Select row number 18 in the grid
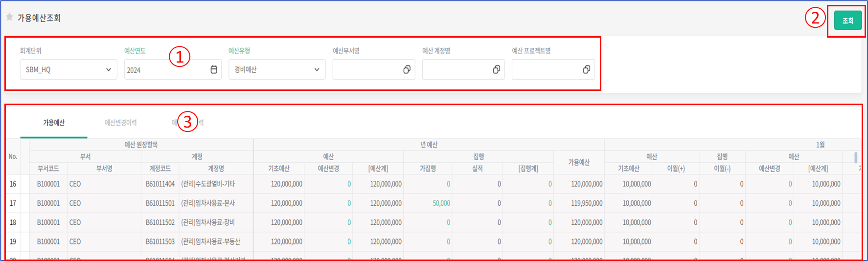Viewport: 868px width, 261px height. click(x=13, y=222)
